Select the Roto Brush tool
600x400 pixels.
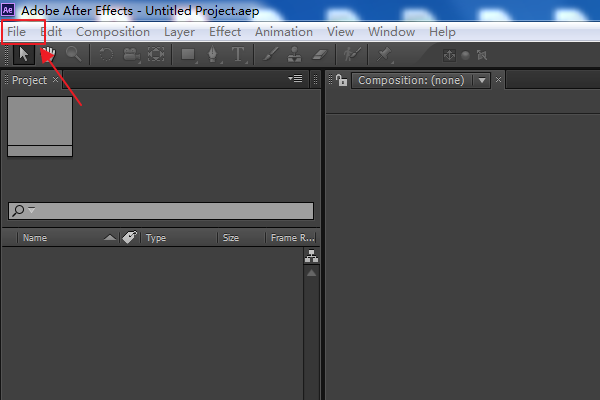[352, 54]
